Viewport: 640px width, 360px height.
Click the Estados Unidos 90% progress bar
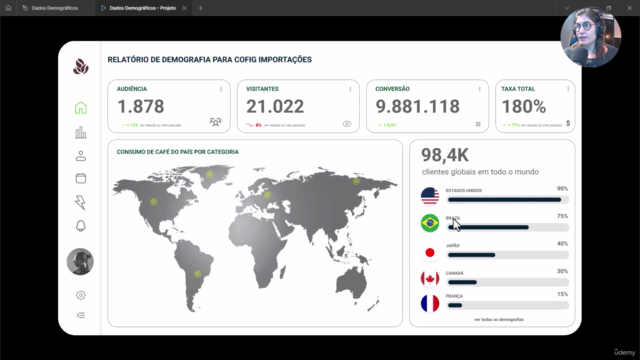pos(508,200)
